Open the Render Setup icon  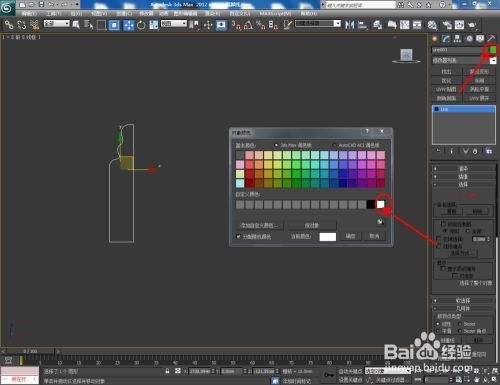447,25
